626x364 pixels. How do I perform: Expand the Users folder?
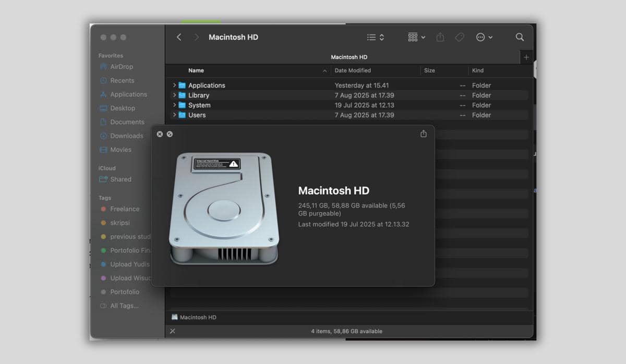[x=174, y=115]
